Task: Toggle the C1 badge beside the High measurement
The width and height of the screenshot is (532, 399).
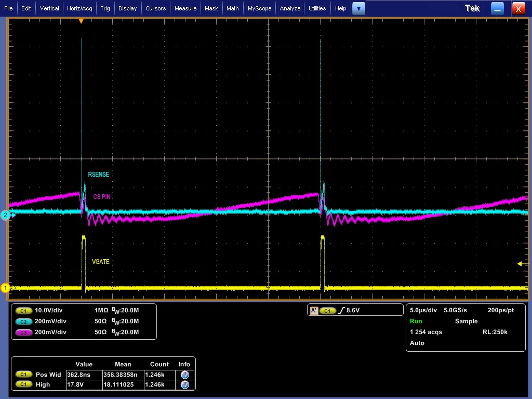Action: coord(23,384)
